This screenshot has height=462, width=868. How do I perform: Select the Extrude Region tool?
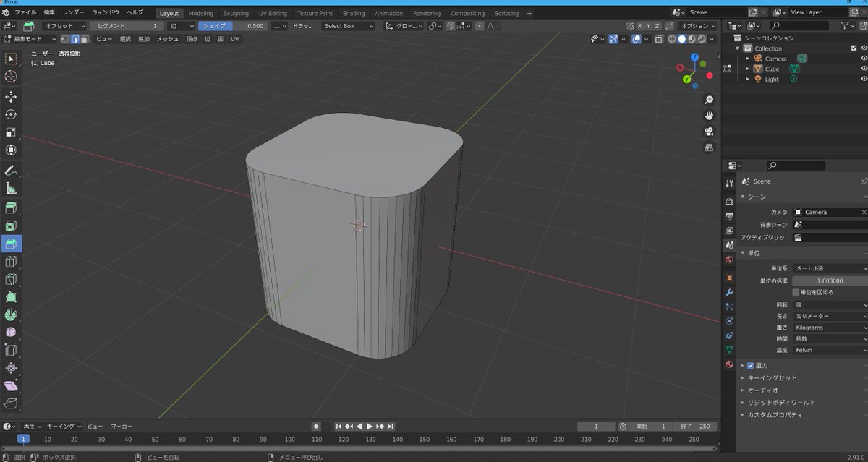pos(11,209)
